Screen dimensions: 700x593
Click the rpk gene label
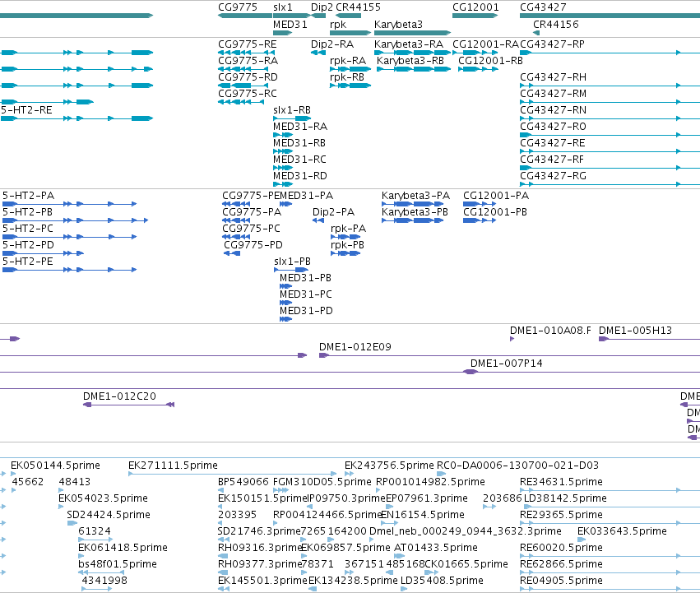pyautogui.click(x=338, y=24)
